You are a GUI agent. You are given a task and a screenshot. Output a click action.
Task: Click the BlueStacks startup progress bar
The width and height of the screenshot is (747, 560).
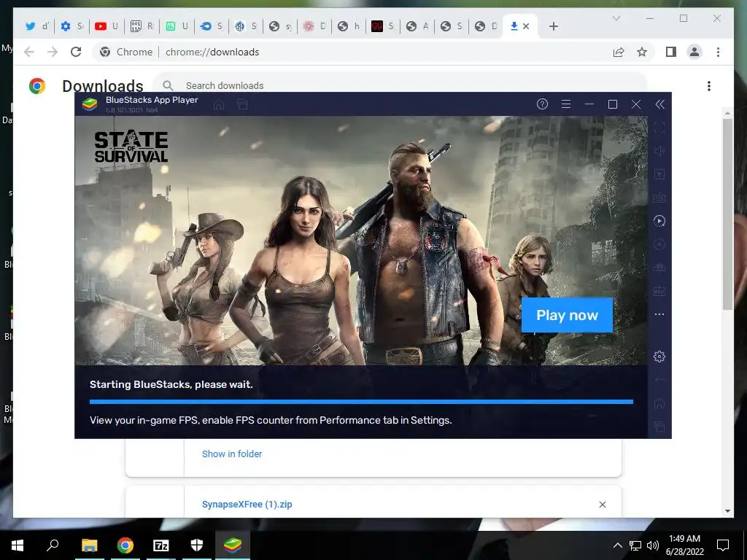click(361, 402)
